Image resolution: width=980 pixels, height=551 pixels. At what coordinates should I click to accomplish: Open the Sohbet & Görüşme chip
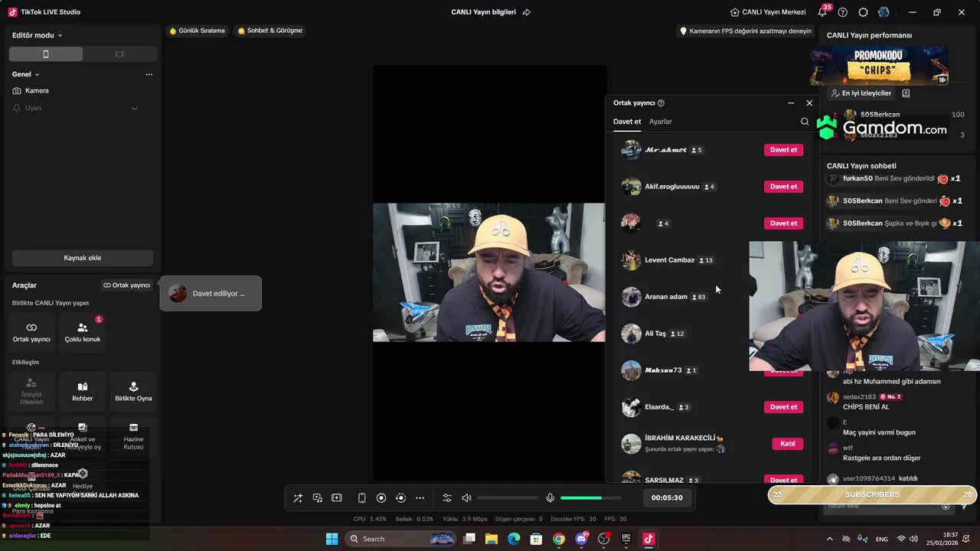click(x=270, y=31)
